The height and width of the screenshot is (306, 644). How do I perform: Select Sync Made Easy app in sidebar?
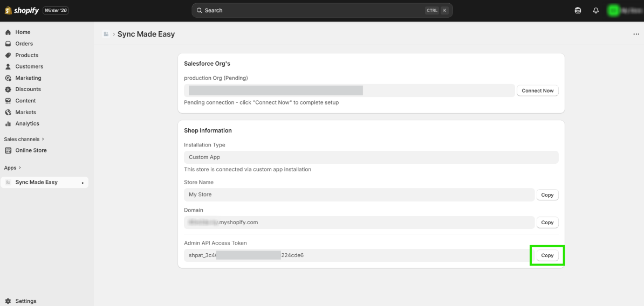click(36, 182)
